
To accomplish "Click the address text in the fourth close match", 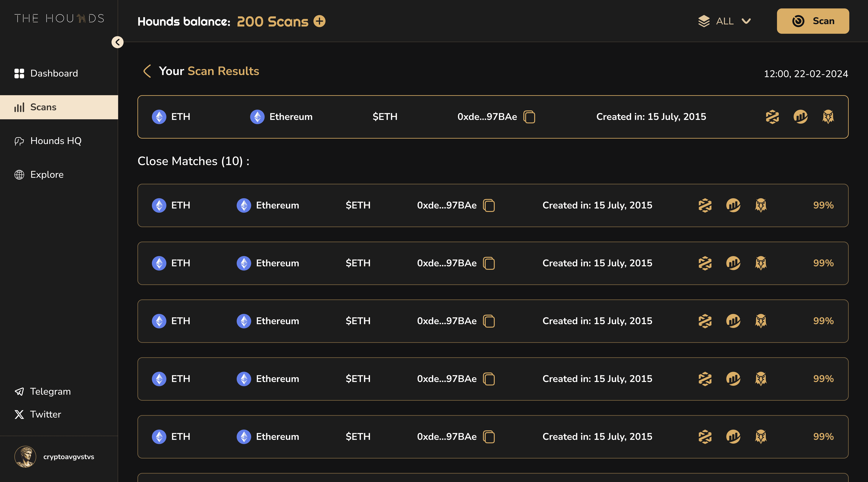I will (447, 379).
